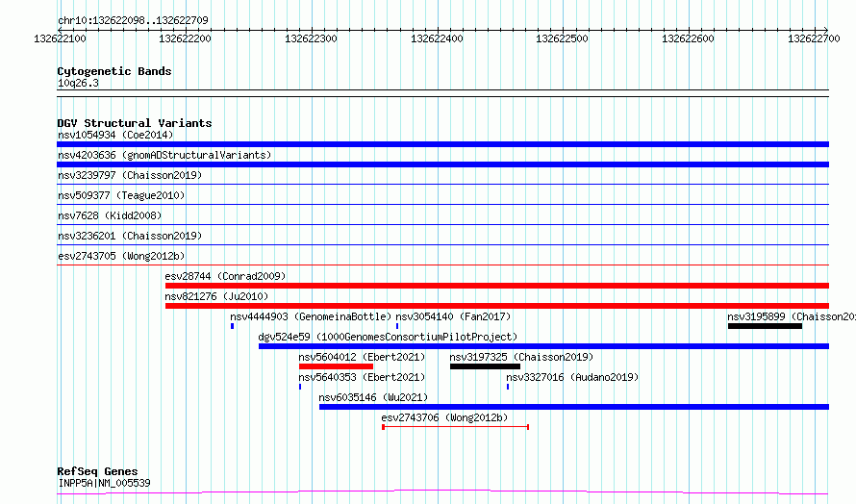Click the DGV Structural Variants track heading
Screen dimensions: 856x504
(135, 123)
